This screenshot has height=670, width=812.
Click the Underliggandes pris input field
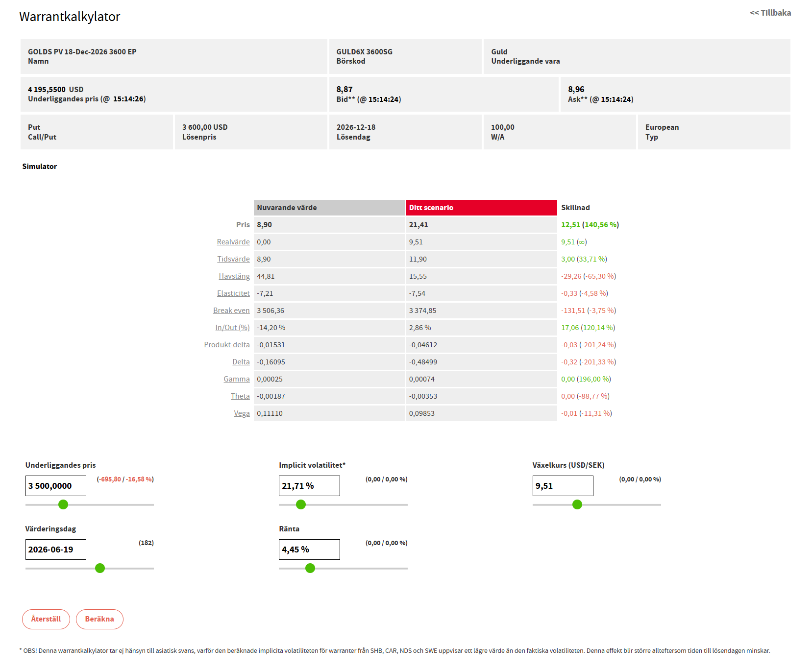tap(56, 486)
